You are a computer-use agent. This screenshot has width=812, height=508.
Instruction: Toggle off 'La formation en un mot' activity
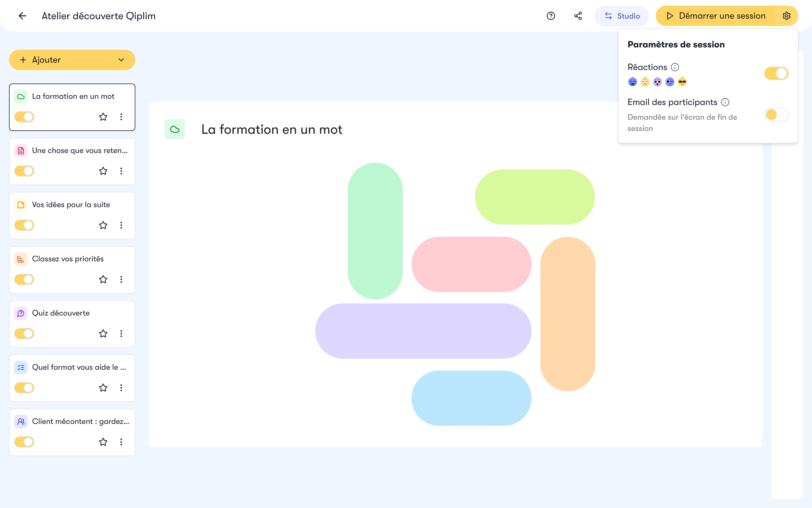click(24, 117)
